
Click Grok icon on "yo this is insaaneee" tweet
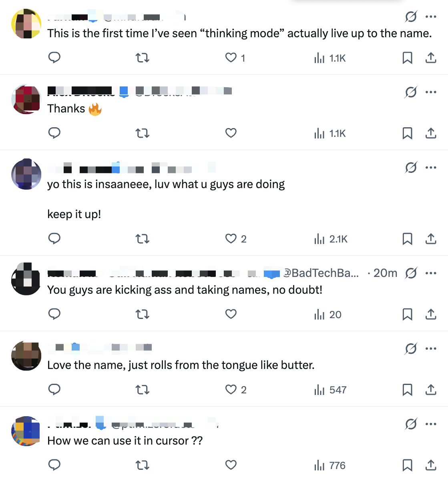point(411,167)
